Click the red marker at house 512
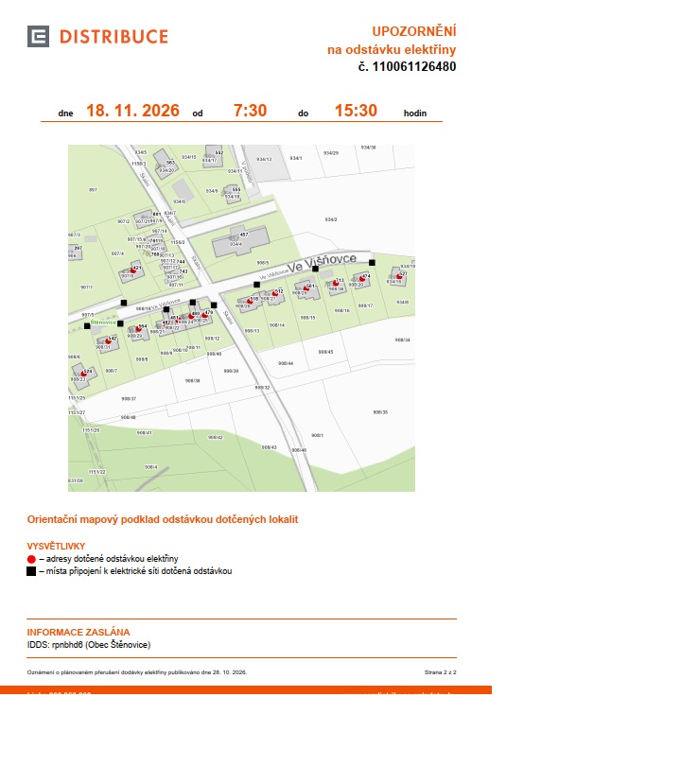 (274, 293)
